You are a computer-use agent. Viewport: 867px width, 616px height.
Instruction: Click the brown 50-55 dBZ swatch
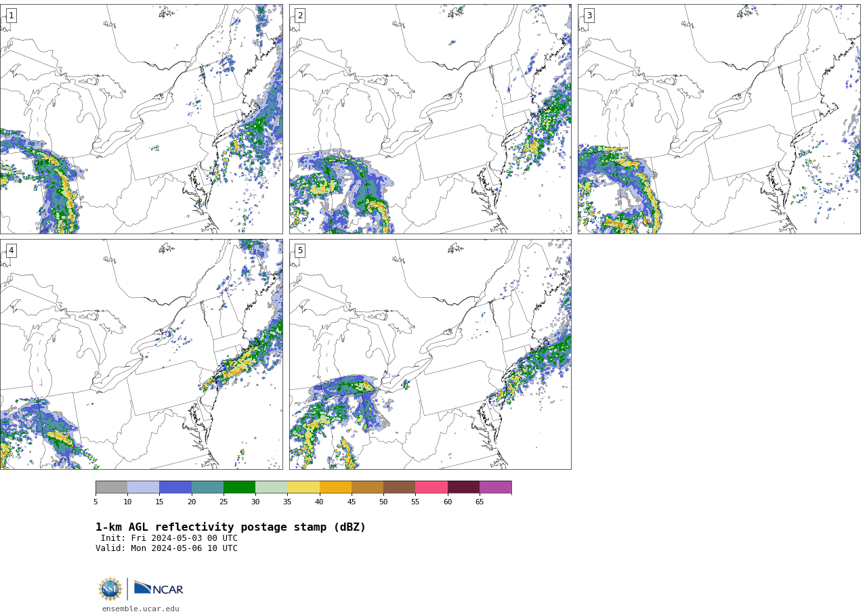(399, 487)
